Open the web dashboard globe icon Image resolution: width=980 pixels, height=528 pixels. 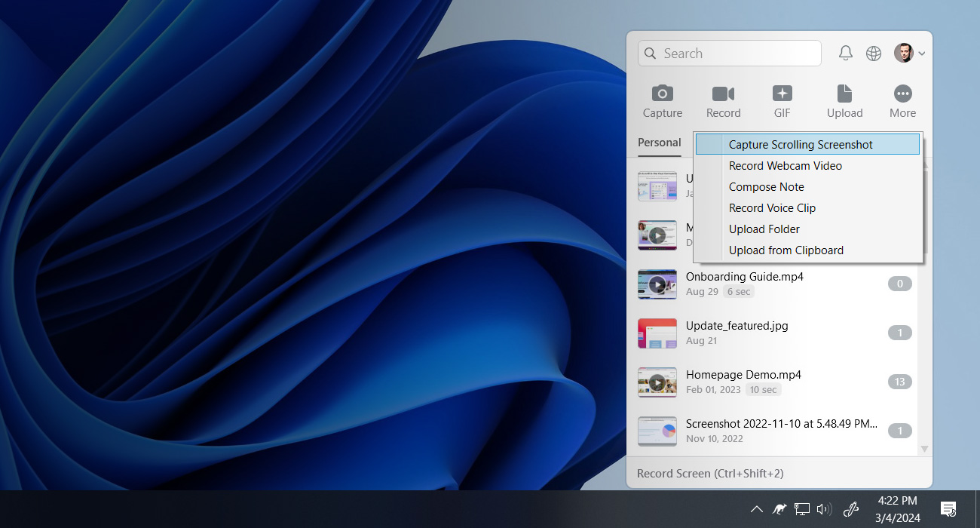click(873, 53)
